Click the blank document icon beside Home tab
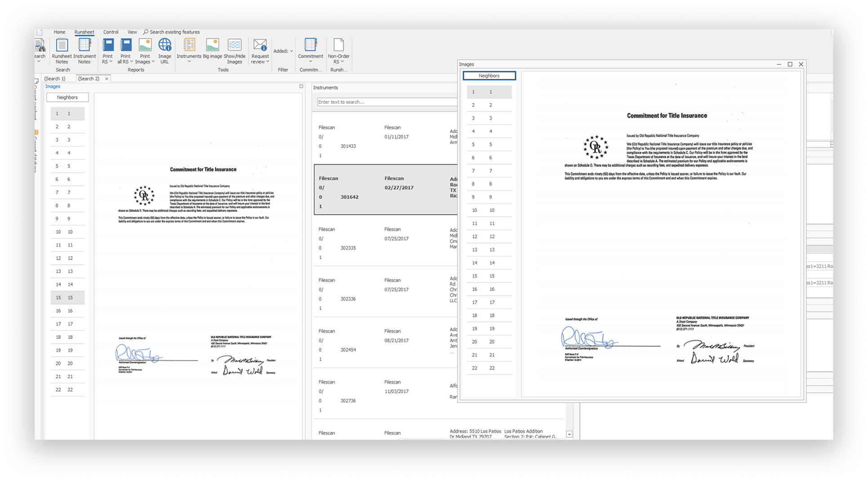 click(40, 32)
